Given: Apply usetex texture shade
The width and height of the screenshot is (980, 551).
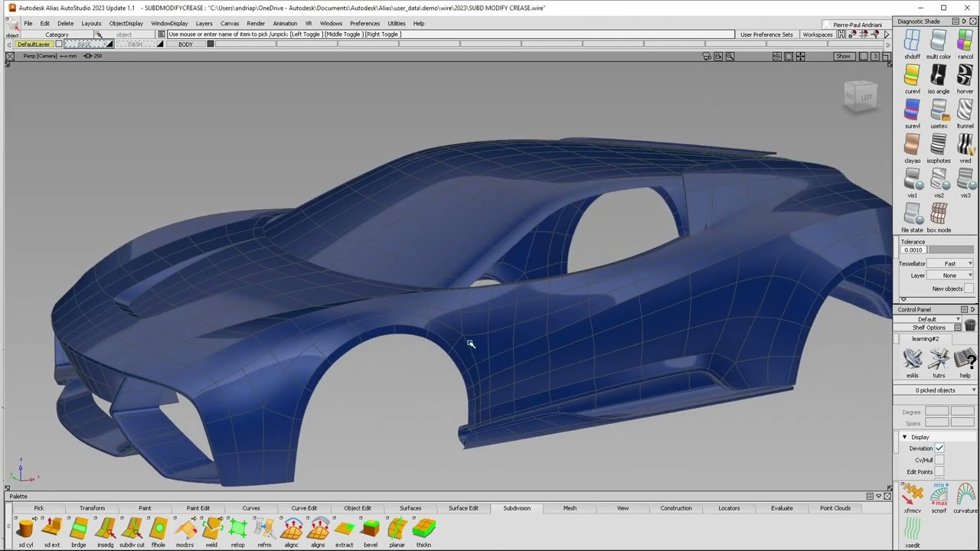Looking at the screenshot, I should tap(939, 110).
